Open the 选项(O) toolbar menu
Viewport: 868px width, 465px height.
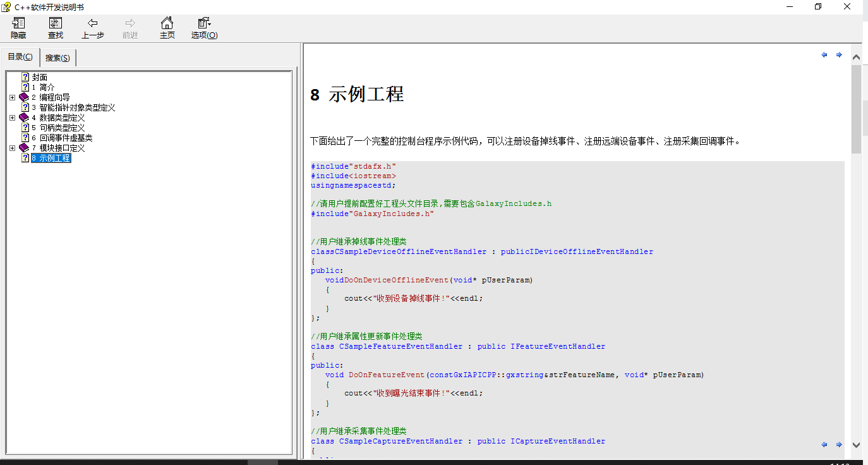point(205,28)
